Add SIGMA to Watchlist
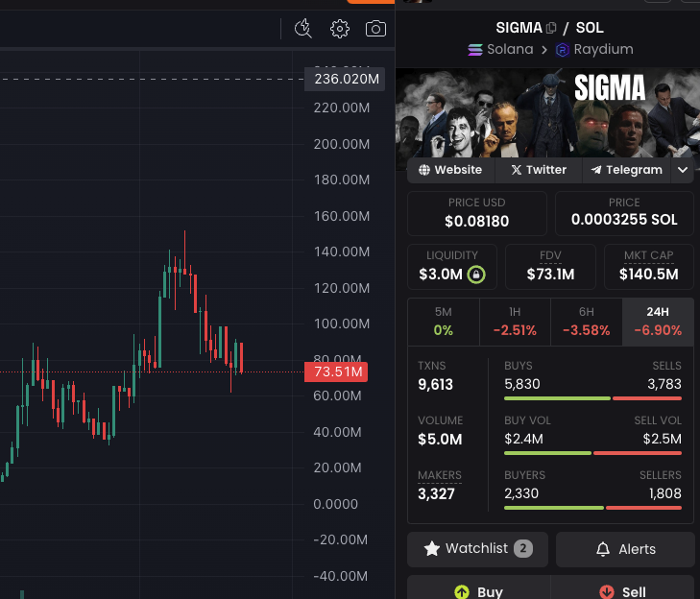 pyautogui.click(x=477, y=549)
